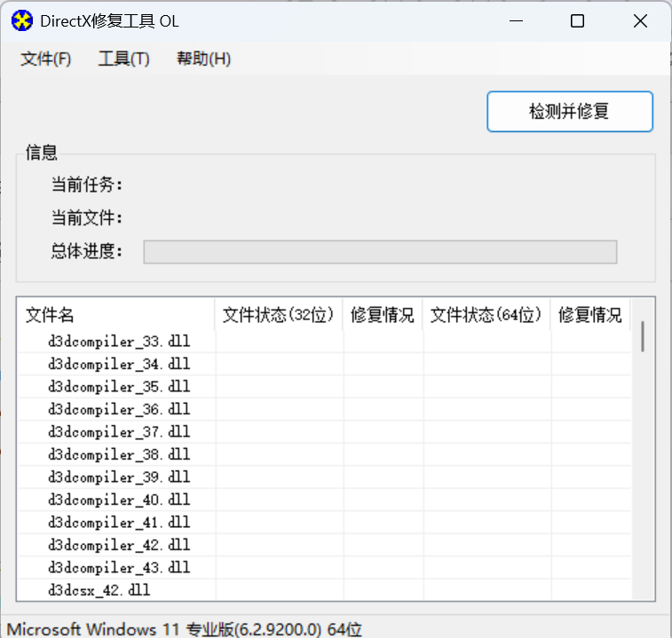Open the 文件(F) menu
672x638 pixels.
point(46,59)
